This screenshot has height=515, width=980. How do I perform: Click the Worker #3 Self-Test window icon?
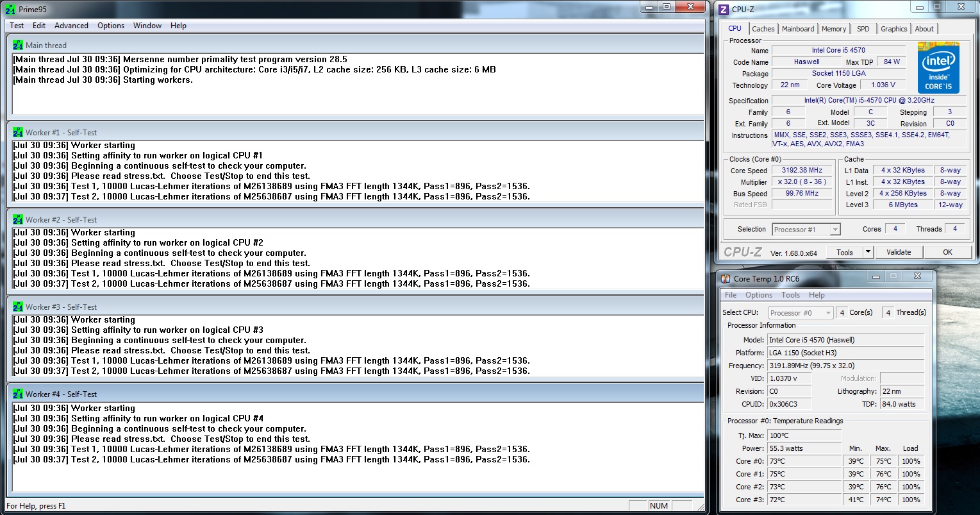click(x=18, y=307)
